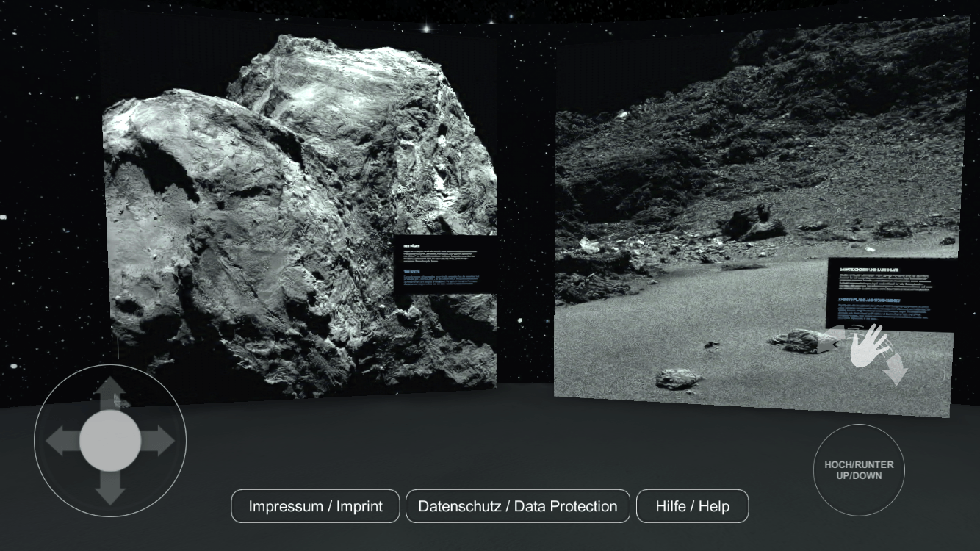Grab the joystick center knob

point(110,441)
